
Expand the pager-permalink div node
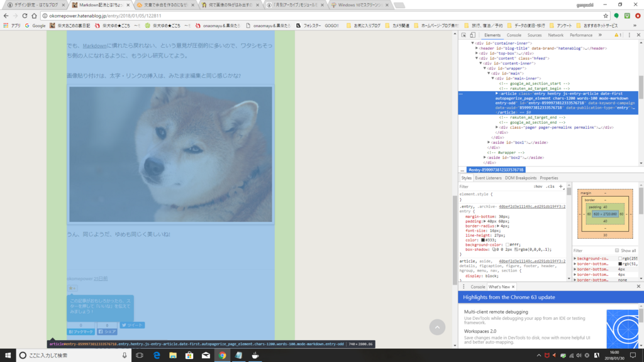[x=497, y=127]
